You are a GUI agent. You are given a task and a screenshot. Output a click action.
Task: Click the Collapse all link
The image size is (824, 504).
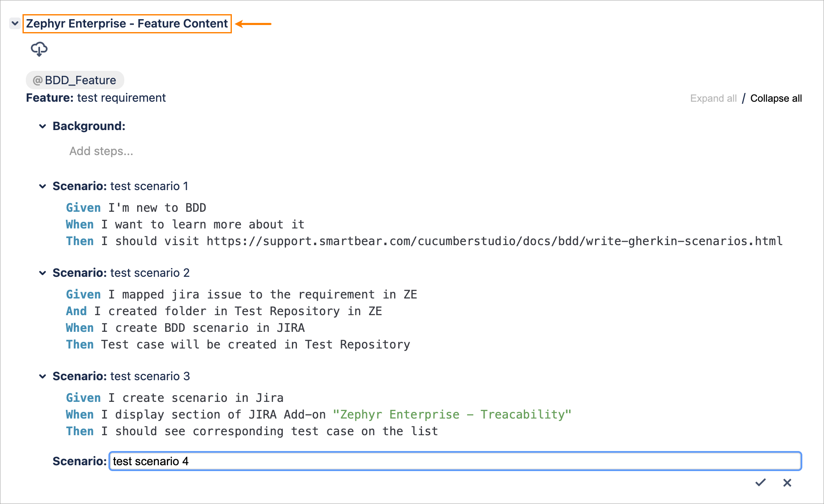[776, 98]
